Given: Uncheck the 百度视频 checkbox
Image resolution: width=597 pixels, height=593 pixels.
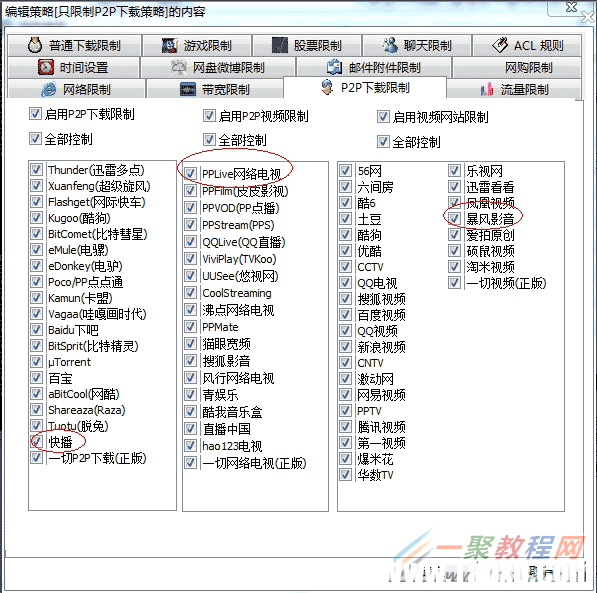Looking at the screenshot, I should (345, 315).
